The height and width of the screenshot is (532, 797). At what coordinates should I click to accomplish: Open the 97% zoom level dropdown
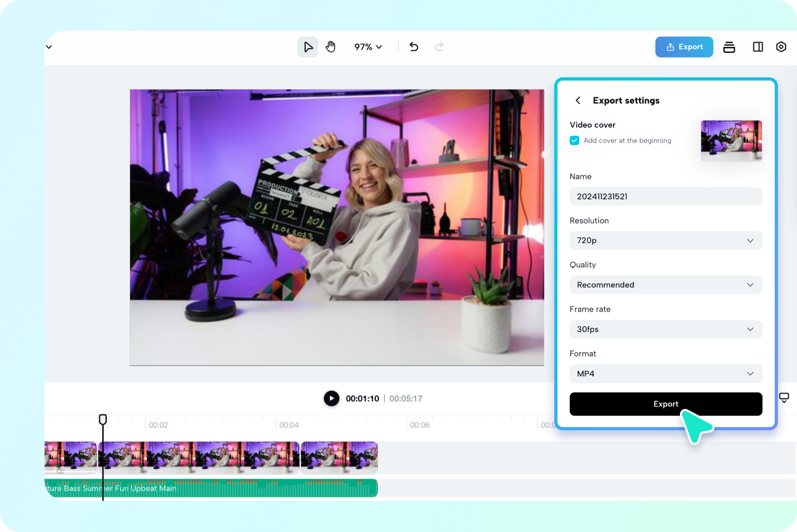coord(367,47)
